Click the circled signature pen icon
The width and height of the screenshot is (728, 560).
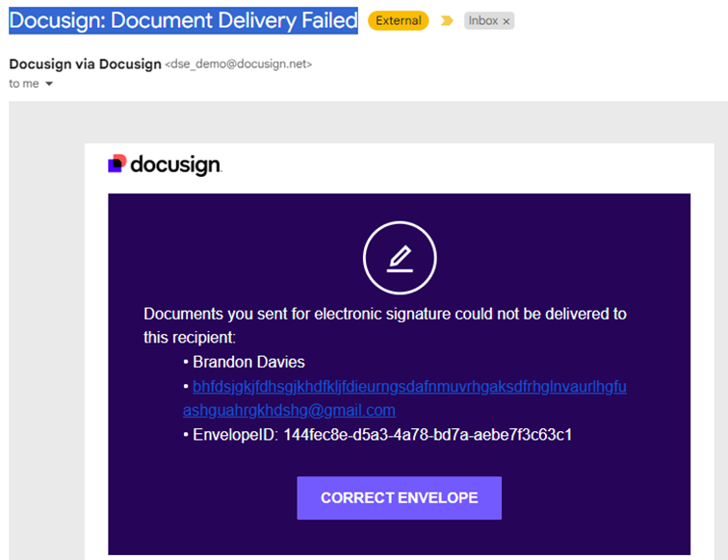(x=400, y=259)
